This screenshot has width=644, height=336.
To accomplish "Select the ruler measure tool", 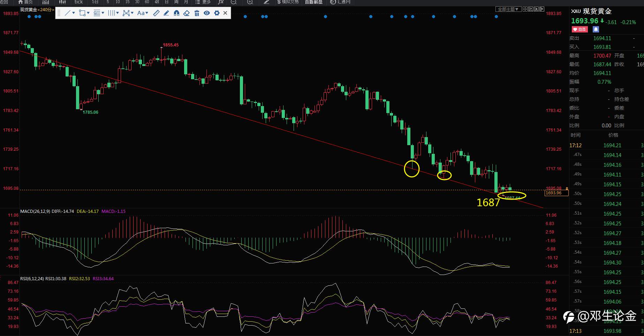I will 156,13.
